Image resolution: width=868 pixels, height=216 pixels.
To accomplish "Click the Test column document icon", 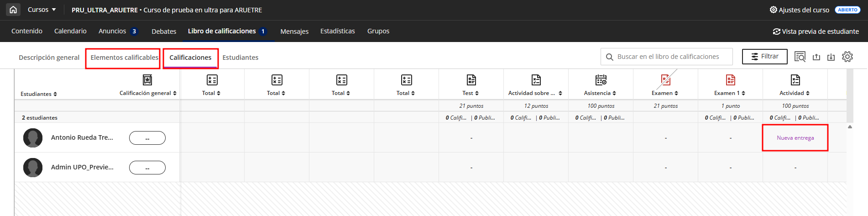I will [471, 80].
